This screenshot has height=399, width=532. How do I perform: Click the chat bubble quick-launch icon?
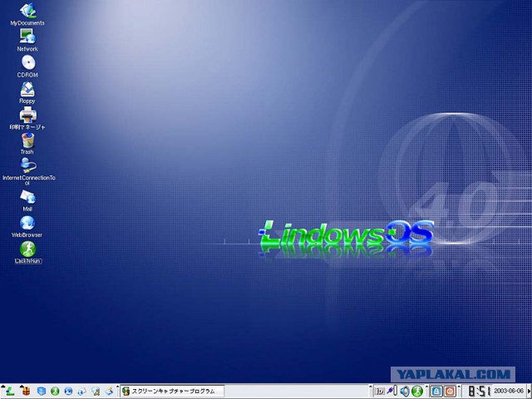tap(96, 392)
